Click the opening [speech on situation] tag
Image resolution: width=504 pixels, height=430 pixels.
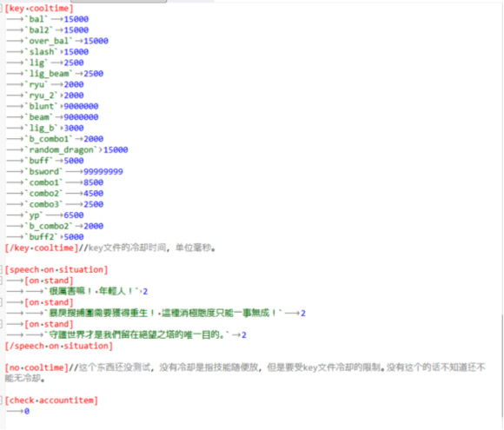[56, 269]
